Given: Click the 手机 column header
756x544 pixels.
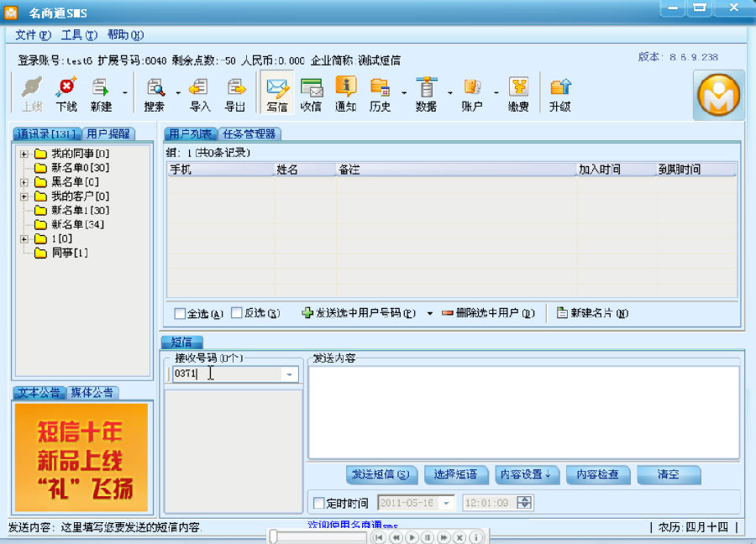Looking at the screenshot, I should [221, 170].
